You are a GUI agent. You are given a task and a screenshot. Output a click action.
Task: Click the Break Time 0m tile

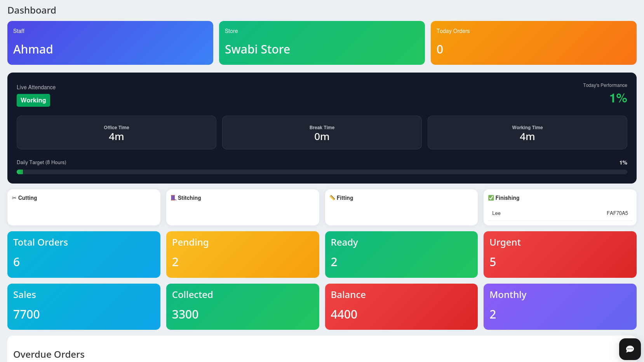click(x=322, y=133)
